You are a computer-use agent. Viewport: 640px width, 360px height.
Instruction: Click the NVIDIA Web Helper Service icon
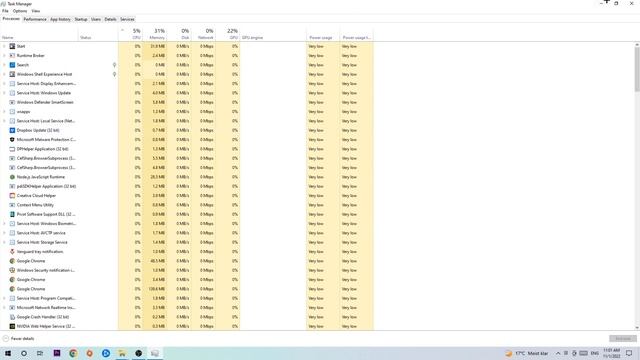coord(12,326)
